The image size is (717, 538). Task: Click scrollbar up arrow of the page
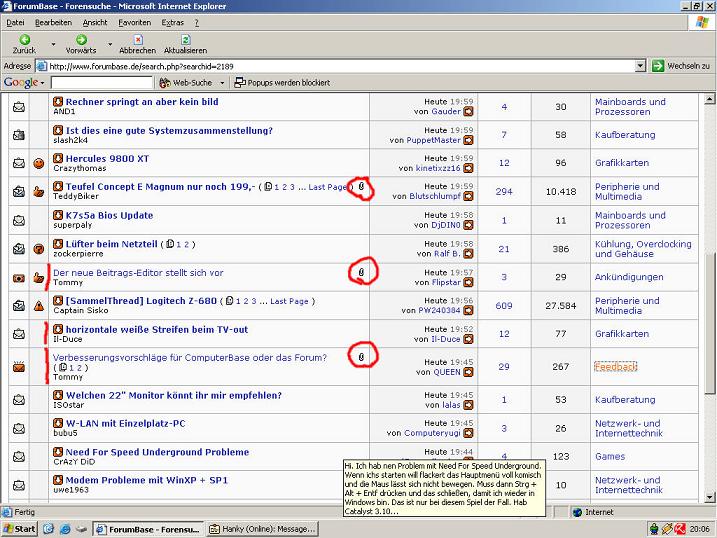click(709, 99)
